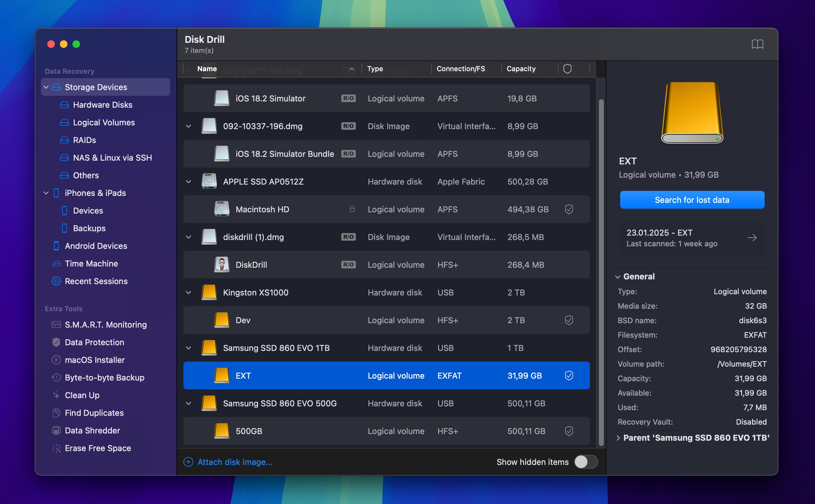Select Recent Sessions in sidebar
815x504 pixels.
coord(96,281)
